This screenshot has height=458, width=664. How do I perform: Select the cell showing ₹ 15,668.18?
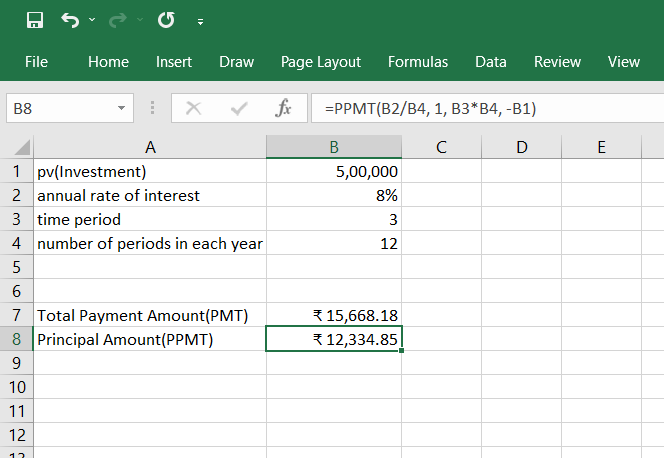click(x=334, y=316)
